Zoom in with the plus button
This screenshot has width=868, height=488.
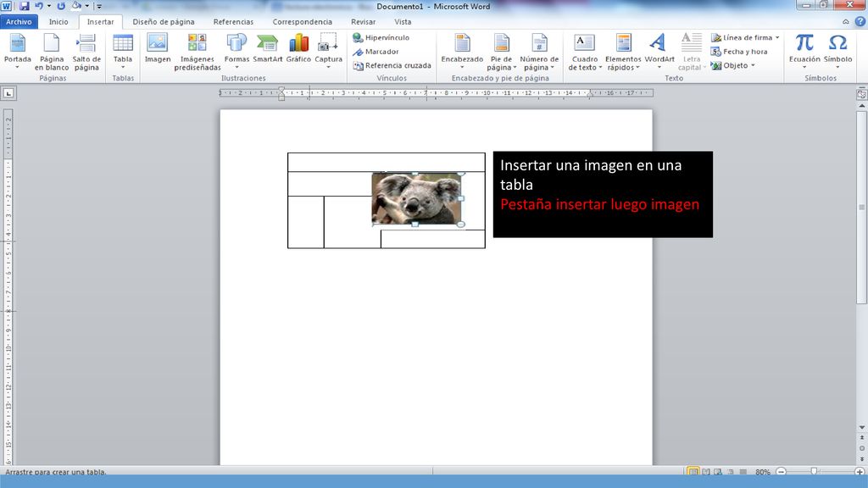[x=860, y=472]
